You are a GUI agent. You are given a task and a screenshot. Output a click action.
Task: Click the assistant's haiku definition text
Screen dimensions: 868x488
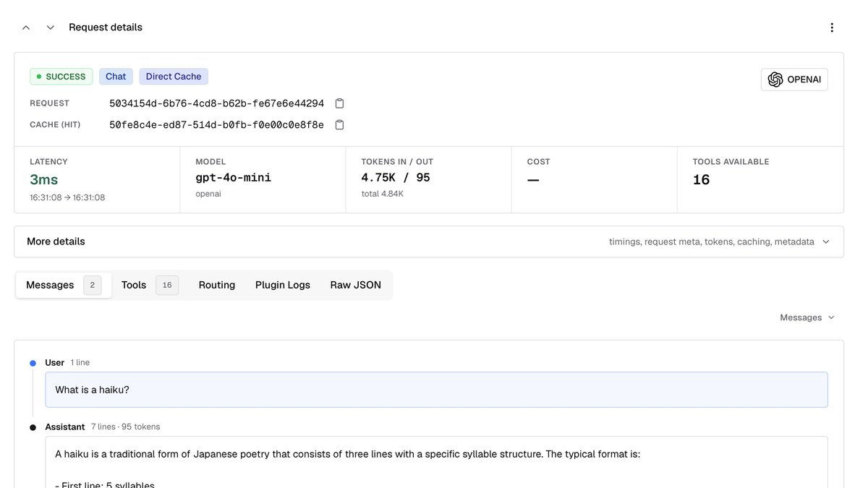pos(348,455)
